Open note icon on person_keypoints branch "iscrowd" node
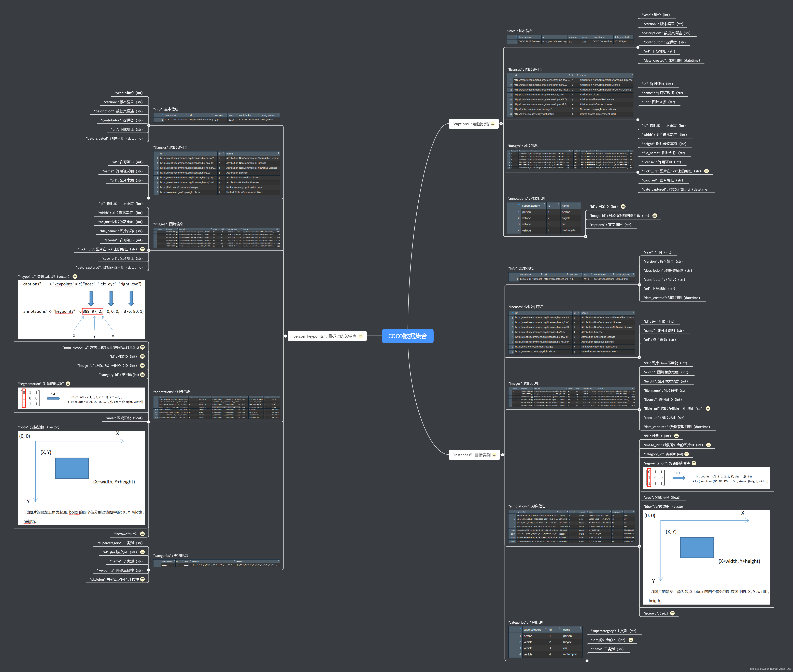The image size is (793, 672). (143, 534)
